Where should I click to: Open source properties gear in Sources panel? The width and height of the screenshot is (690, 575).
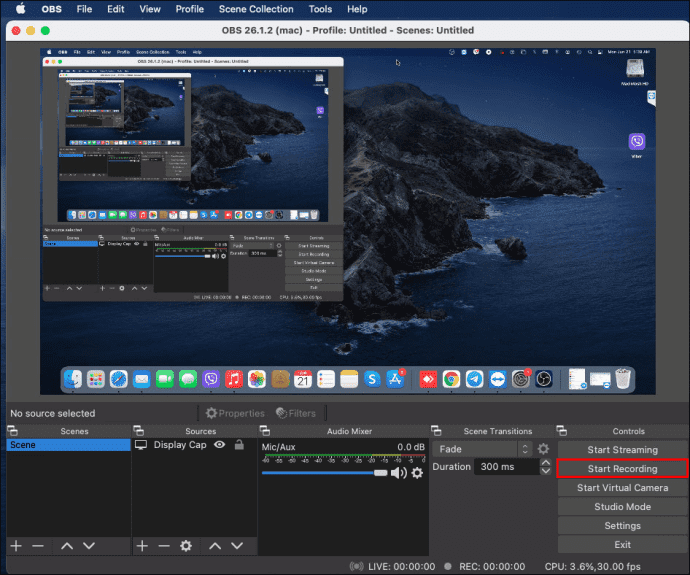[x=186, y=546]
